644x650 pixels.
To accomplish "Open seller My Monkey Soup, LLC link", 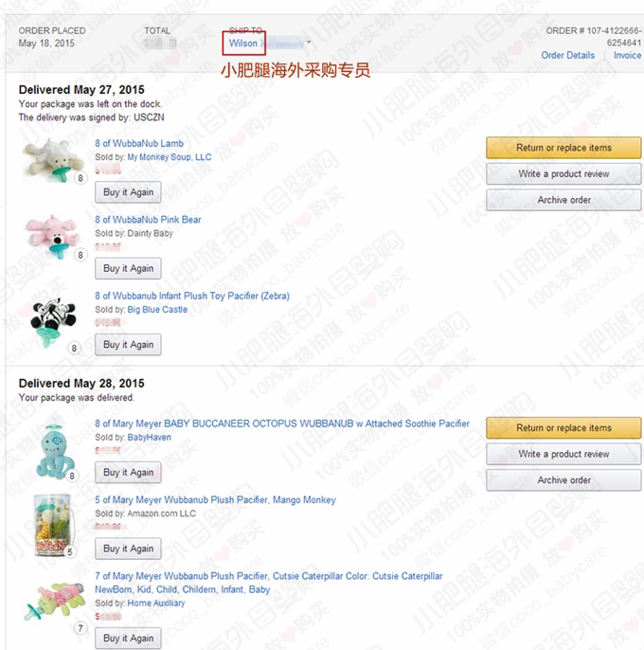I will click(170, 157).
